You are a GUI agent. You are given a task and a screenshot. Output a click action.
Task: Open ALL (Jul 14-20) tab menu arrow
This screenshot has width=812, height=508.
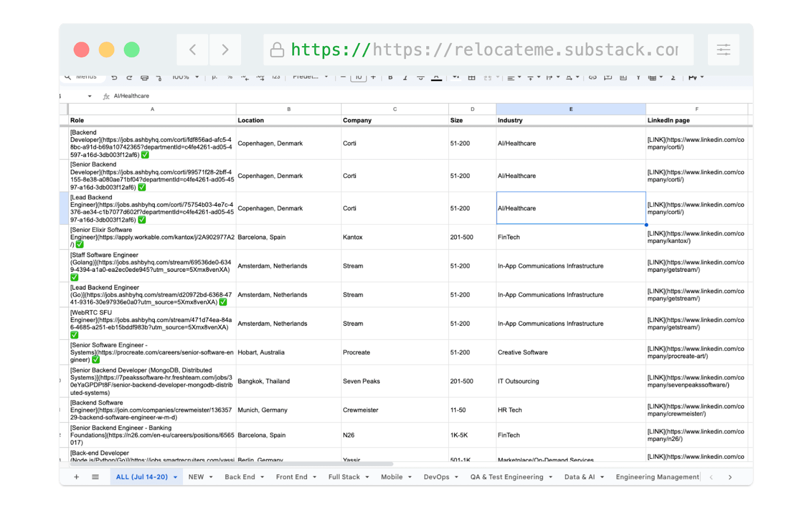(176, 478)
